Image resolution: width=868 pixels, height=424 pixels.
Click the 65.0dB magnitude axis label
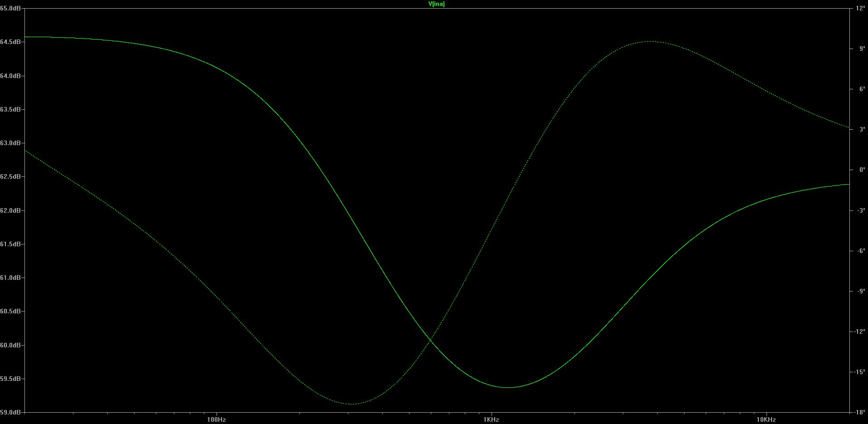tap(10, 9)
